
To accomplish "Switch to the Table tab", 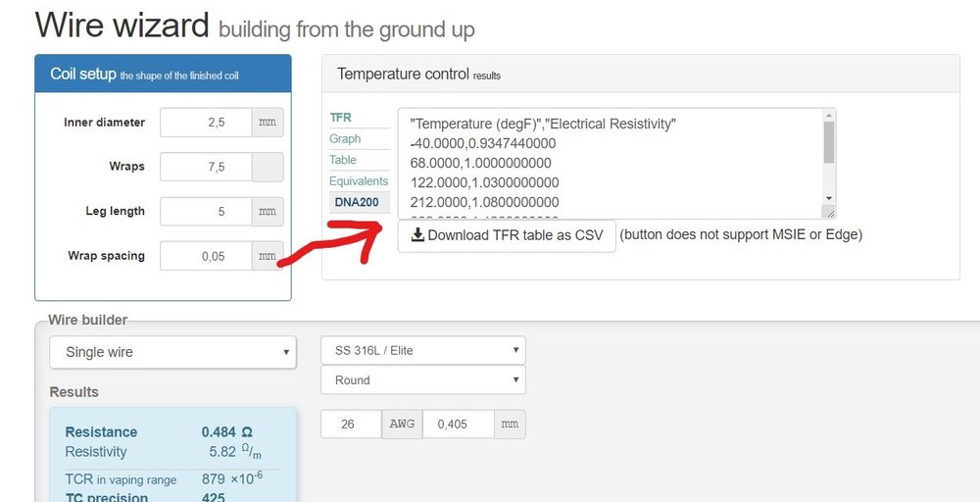I will [x=342, y=160].
